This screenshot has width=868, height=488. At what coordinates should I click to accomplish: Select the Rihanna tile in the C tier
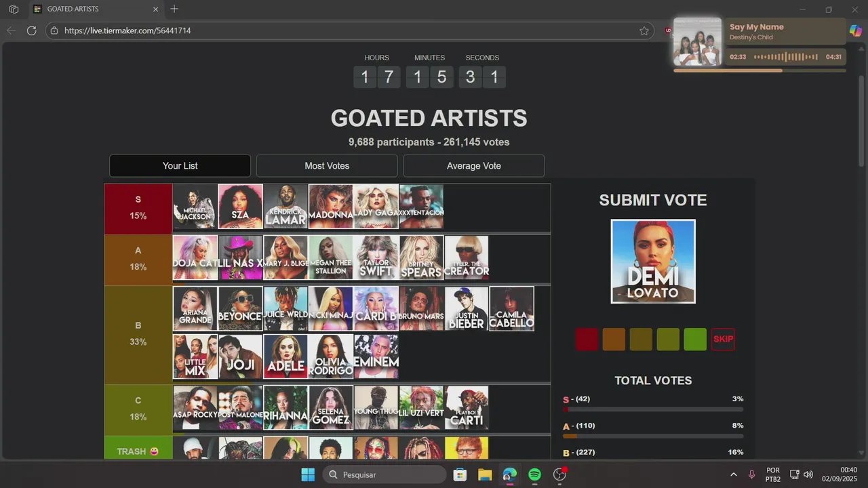(x=285, y=408)
